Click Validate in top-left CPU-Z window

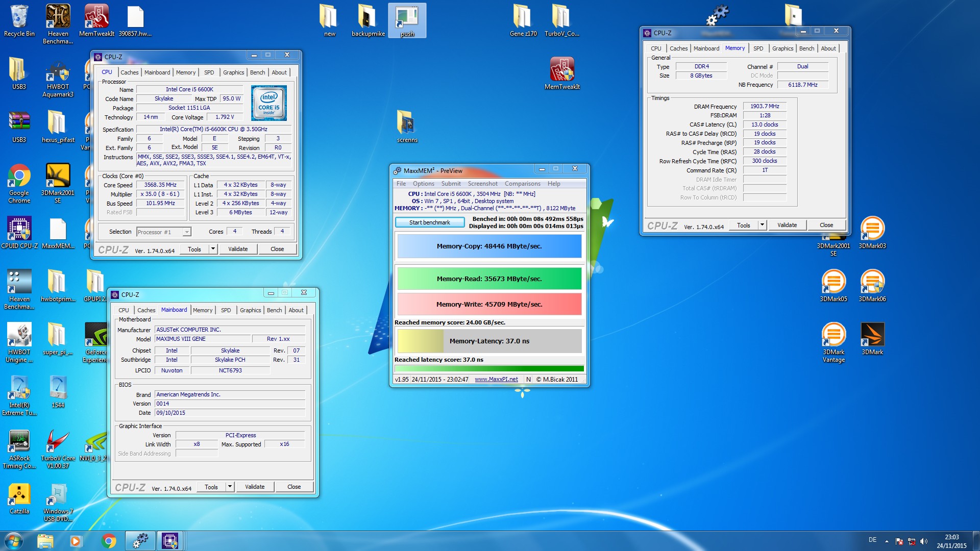(238, 249)
